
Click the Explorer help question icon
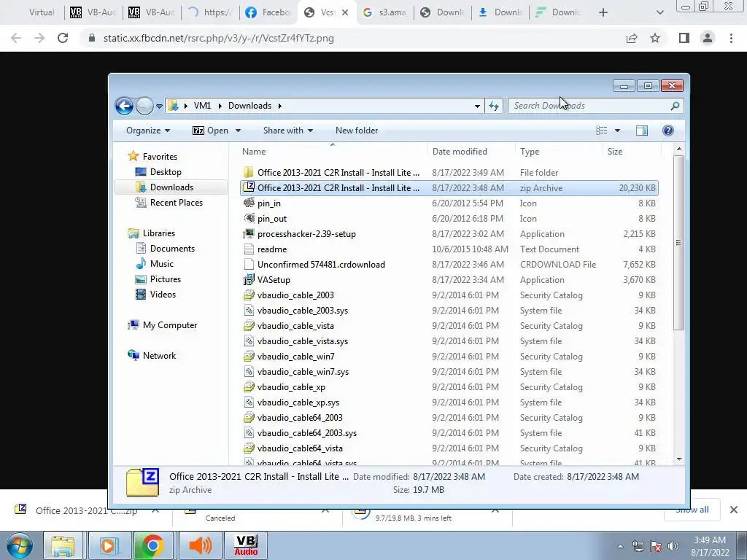click(x=668, y=131)
